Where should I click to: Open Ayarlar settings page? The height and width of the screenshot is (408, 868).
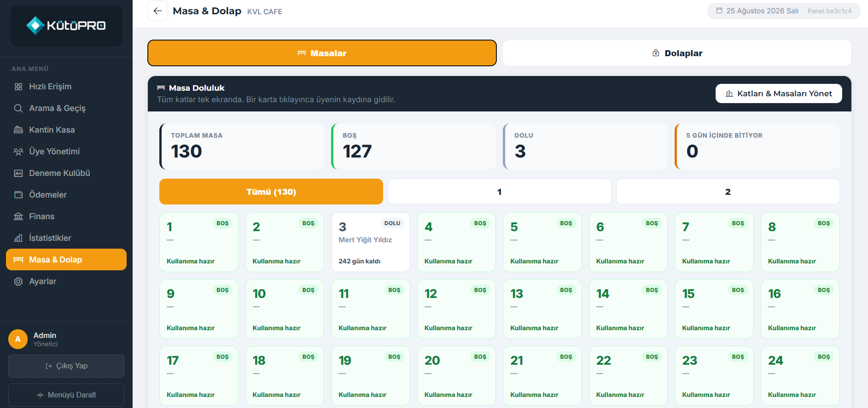tap(66, 281)
